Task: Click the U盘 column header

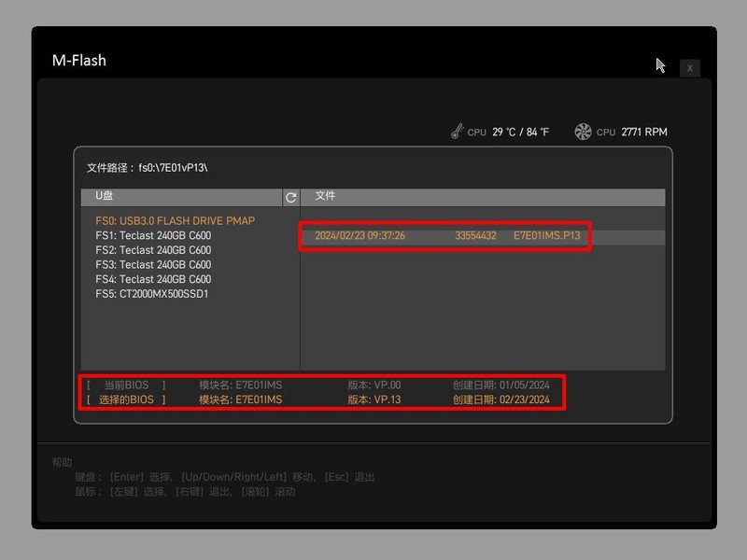Action: [x=181, y=197]
